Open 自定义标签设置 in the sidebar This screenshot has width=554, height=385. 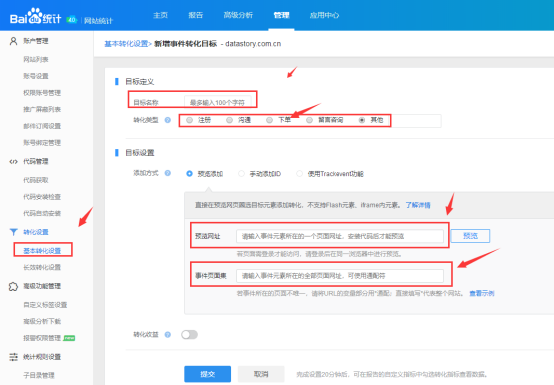(45, 305)
